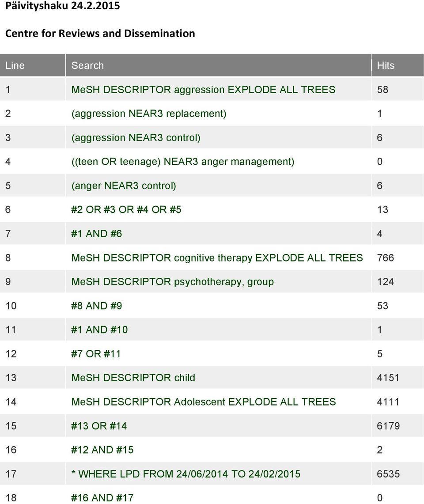This screenshot has height=504, width=424.
Task: Select the anger NEAR3 control search
Action: coord(124,186)
